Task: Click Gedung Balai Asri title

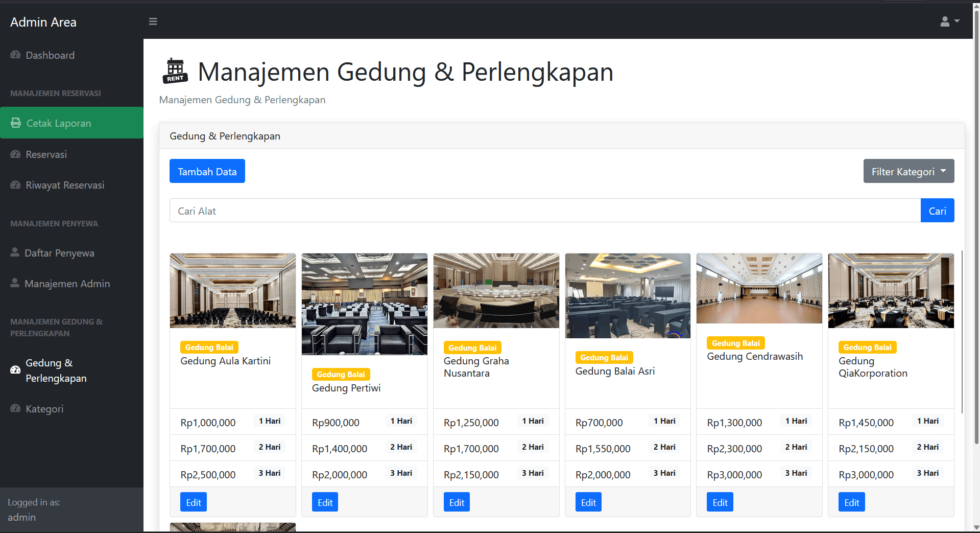Action: pyautogui.click(x=615, y=371)
